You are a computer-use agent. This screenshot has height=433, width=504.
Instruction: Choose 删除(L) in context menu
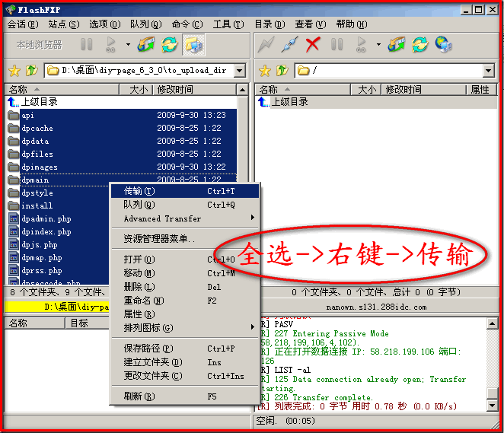pos(185,287)
